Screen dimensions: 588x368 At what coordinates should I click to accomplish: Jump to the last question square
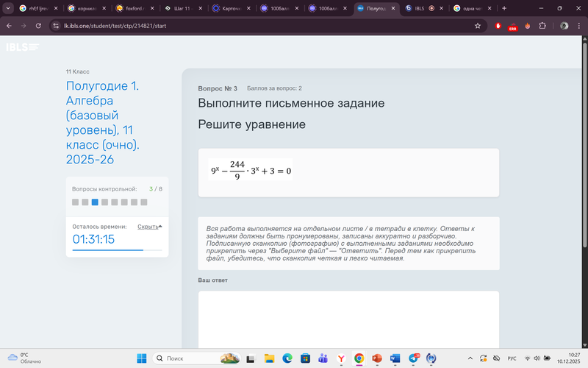point(144,202)
